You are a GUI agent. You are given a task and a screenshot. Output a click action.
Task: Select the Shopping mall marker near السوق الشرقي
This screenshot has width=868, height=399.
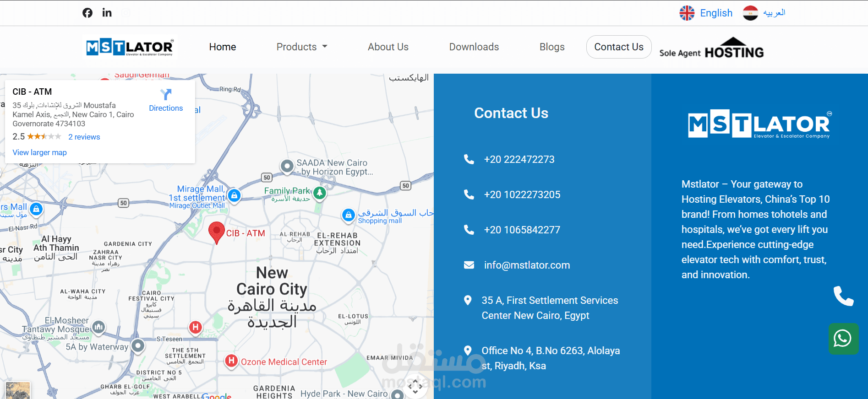(x=349, y=215)
